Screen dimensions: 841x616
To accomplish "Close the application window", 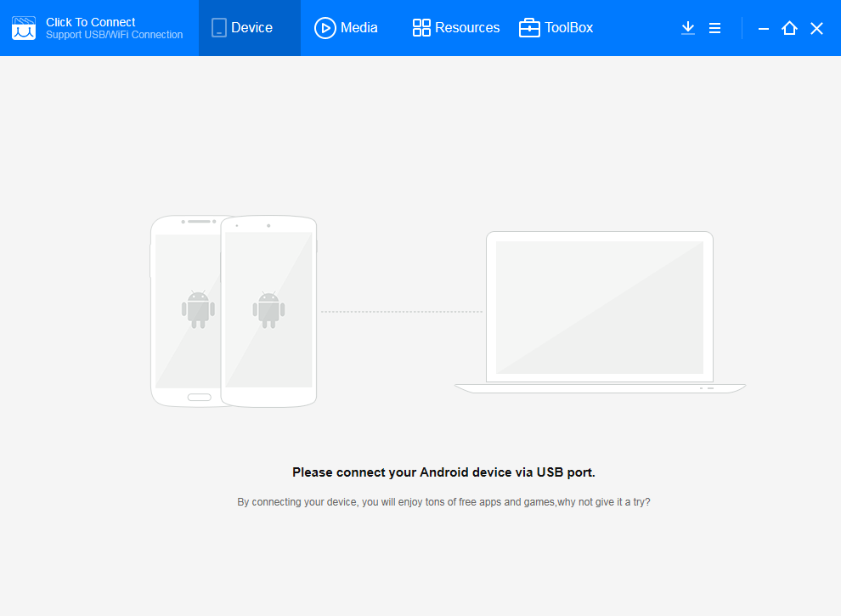I will [817, 28].
